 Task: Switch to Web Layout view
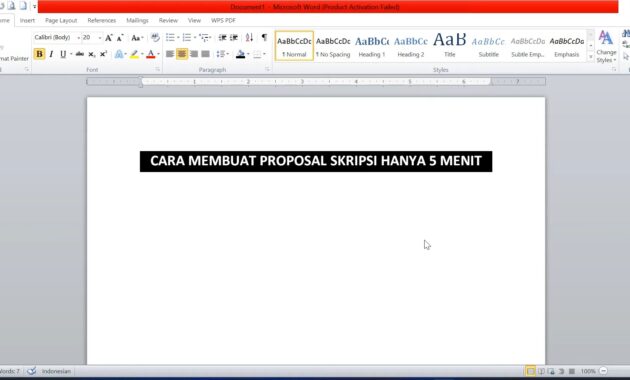coord(551,371)
